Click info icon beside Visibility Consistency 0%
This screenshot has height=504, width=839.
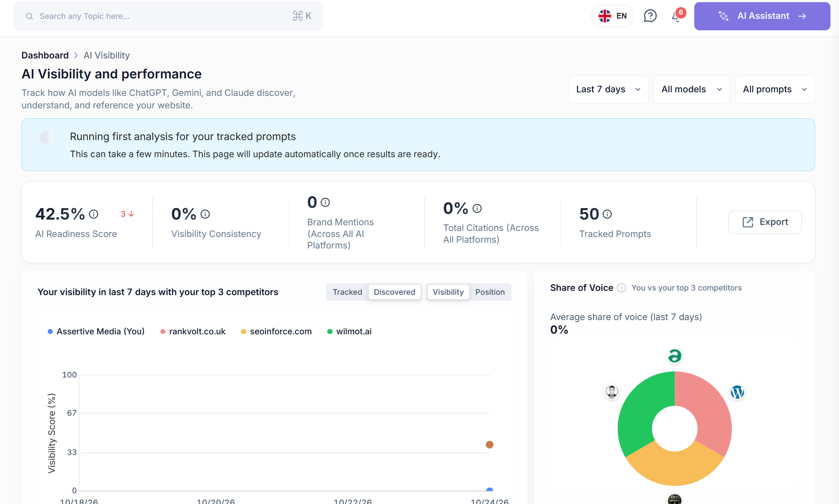(205, 214)
